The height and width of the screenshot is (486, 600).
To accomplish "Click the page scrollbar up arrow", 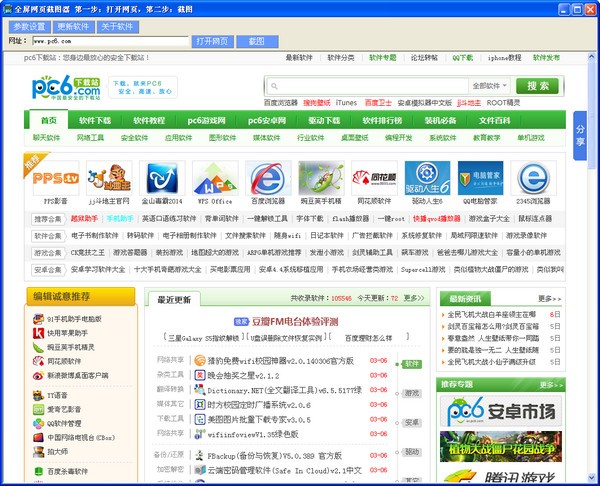I will (x=592, y=57).
